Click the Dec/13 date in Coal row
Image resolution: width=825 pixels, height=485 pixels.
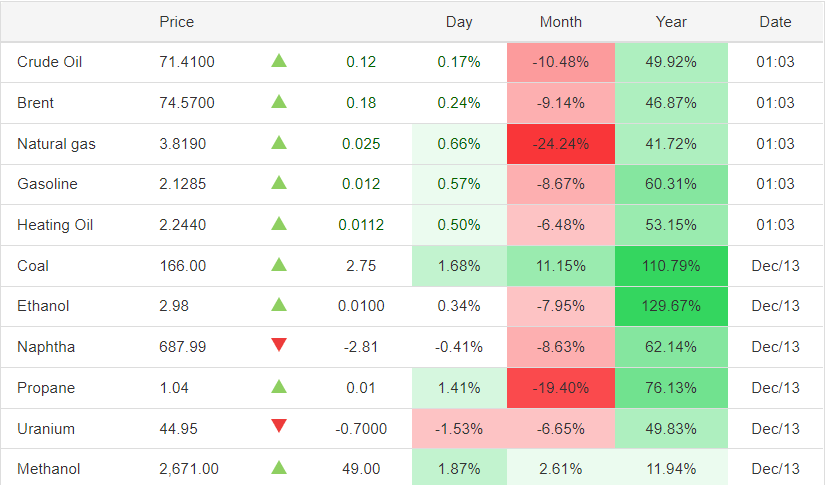coord(776,266)
